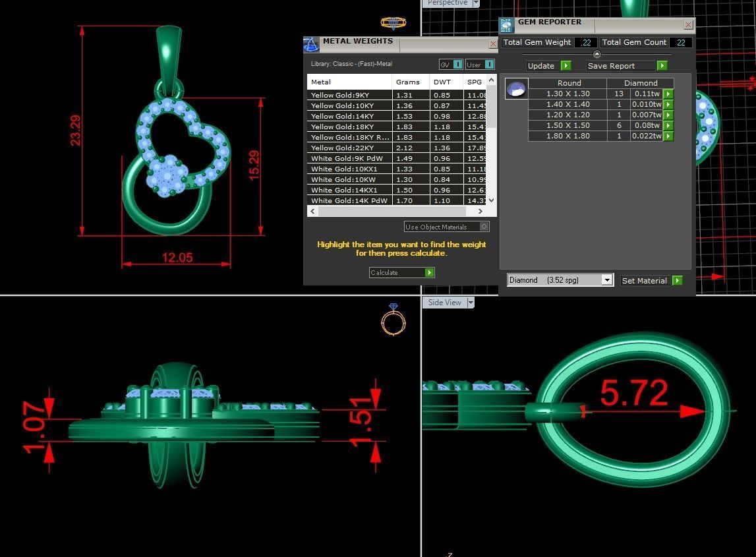Collapse the Gem Reporter summary expander
Image resolution: width=756 pixels, height=557 pixels.
click(x=597, y=54)
